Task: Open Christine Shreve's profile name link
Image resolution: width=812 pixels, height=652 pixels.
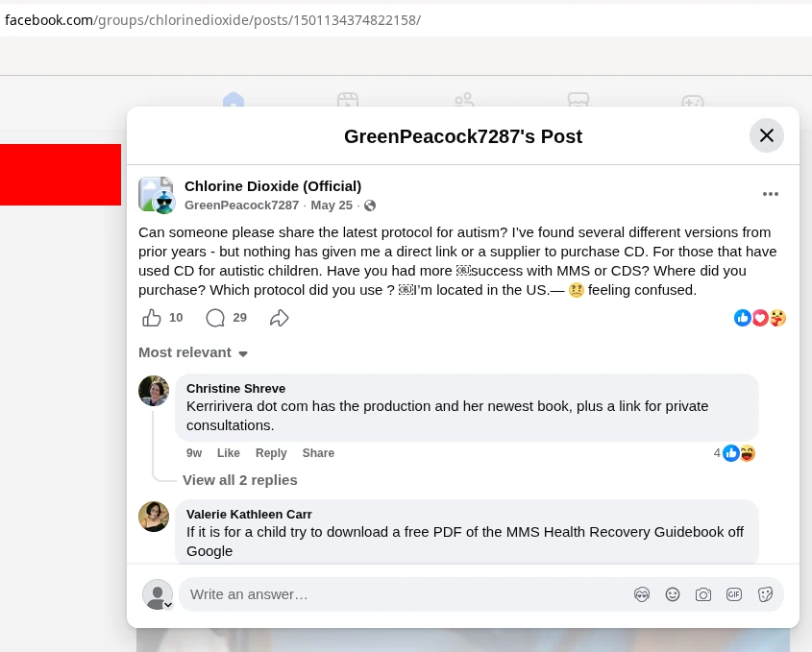Action: pyautogui.click(x=235, y=389)
